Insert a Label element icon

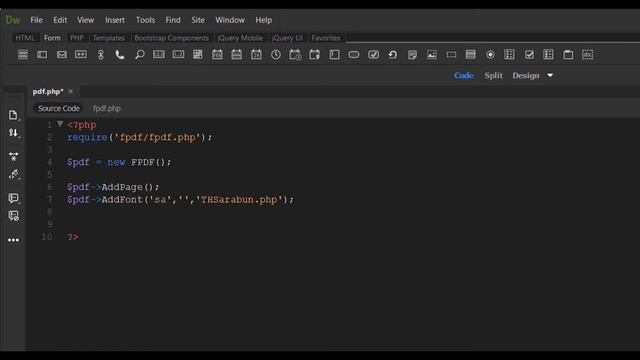pyautogui.click(x=587, y=55)
